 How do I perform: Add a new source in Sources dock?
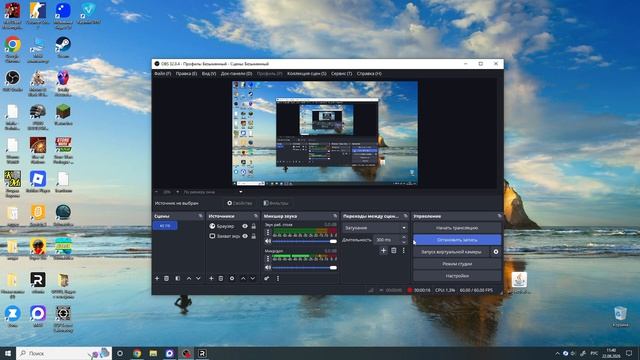[x=211, y=278]
